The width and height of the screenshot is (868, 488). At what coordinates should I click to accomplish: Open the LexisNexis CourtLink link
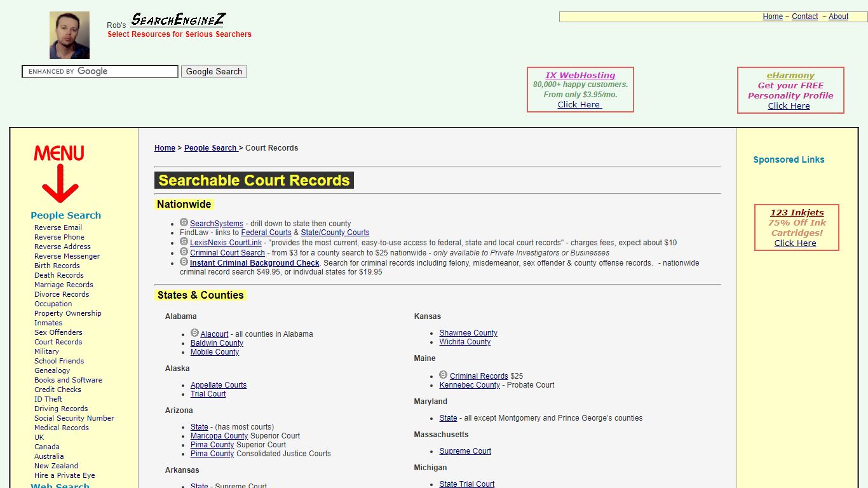pyautogui.click(x=226, y=243)
